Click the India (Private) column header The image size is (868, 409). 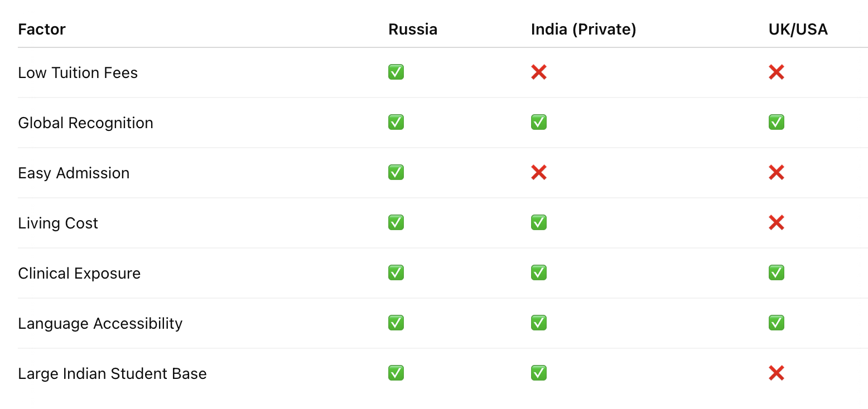tap(584, 29)
